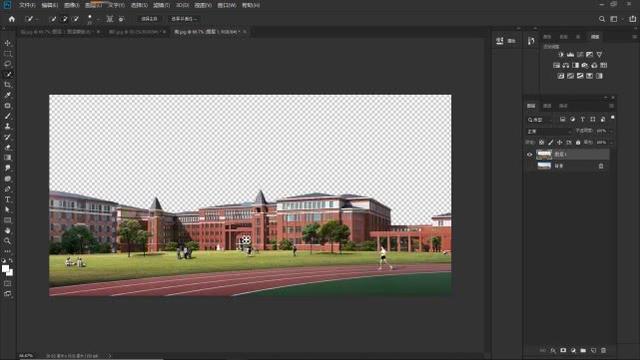
Task: Choose Add to Selection mode
Action: (x=64, y=19)
